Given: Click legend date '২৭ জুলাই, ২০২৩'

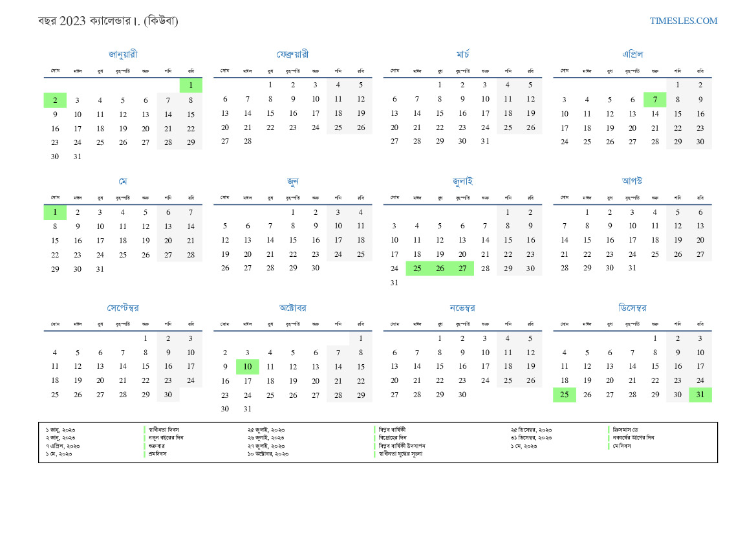Looking at the screenshot, I should click(266, 446).
